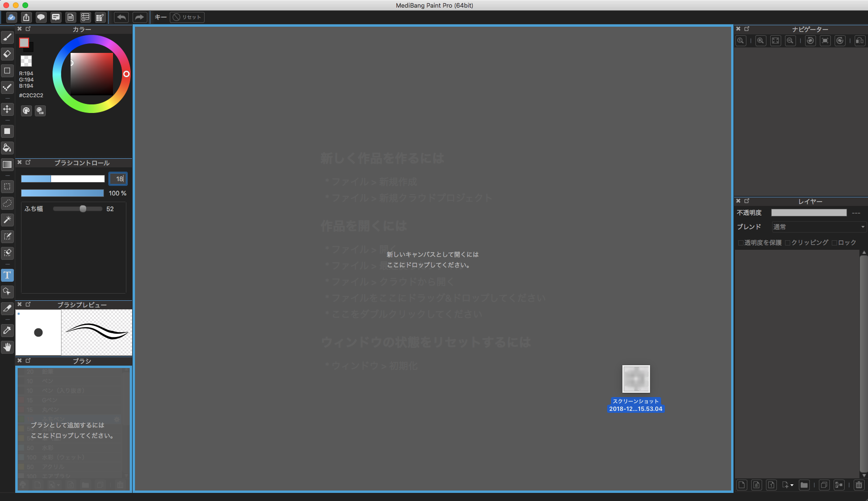Select the Hand pan tool
This screenshot has height=501, width=868.
pos(7,347)
